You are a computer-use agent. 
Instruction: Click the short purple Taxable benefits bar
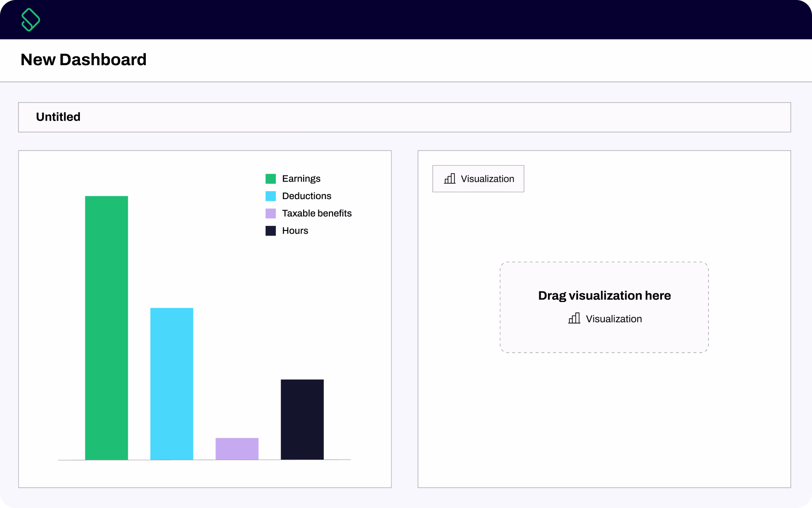[237, 449]
